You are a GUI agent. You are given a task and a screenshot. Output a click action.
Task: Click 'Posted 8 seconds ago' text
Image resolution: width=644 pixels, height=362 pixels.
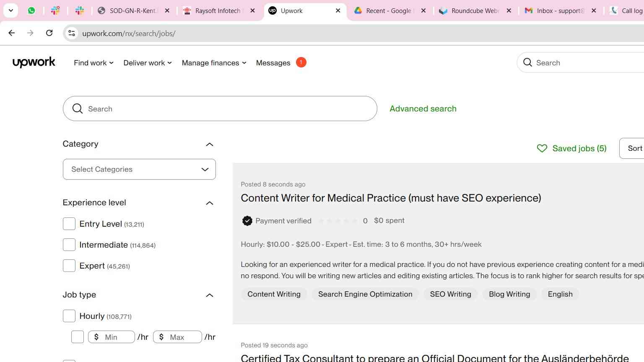[x=273, y=184]
